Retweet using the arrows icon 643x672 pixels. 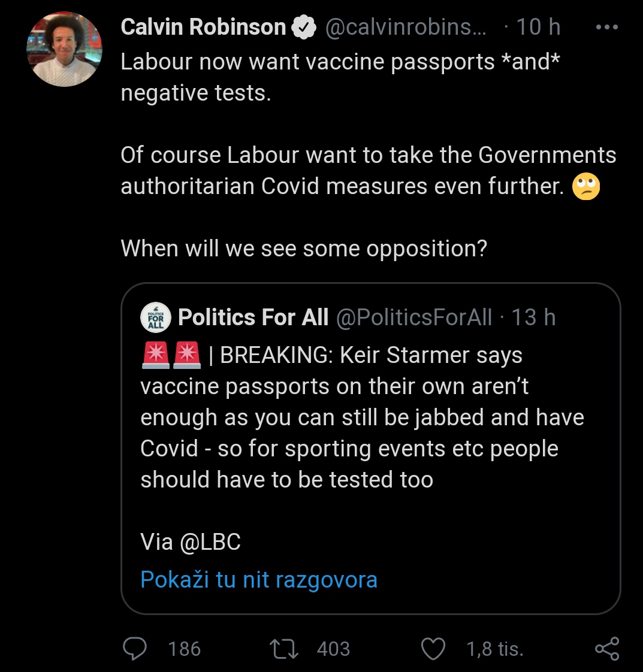pyautogui.click(x=284, y=649)
